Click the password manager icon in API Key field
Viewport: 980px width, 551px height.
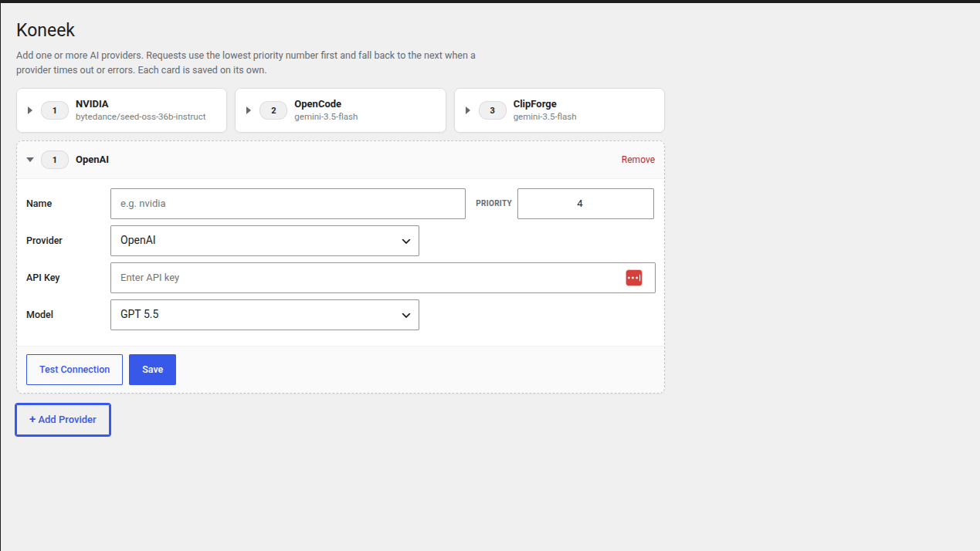tap(633, 278)
